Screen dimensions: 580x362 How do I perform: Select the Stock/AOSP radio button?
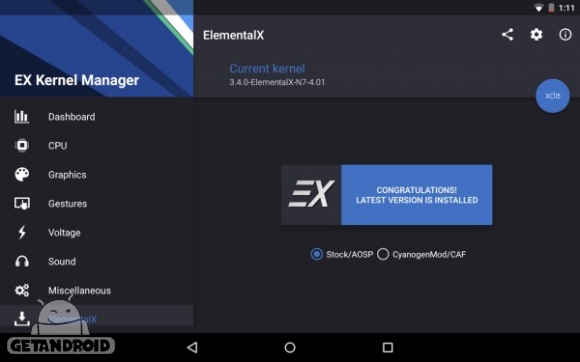click(x=317, y=254)
